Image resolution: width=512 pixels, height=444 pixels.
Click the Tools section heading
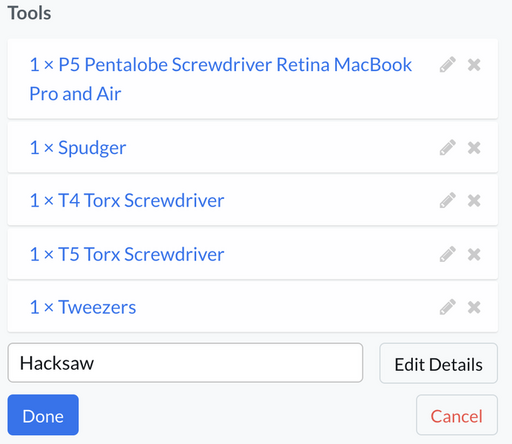click(29, 13)
